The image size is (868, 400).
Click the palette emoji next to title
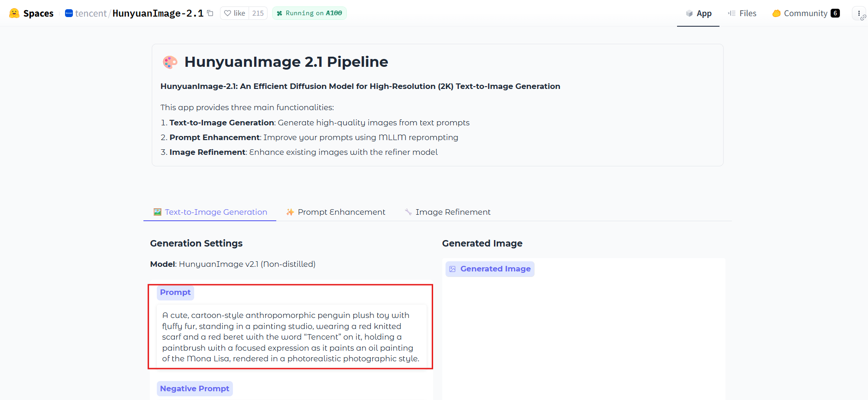170,62
